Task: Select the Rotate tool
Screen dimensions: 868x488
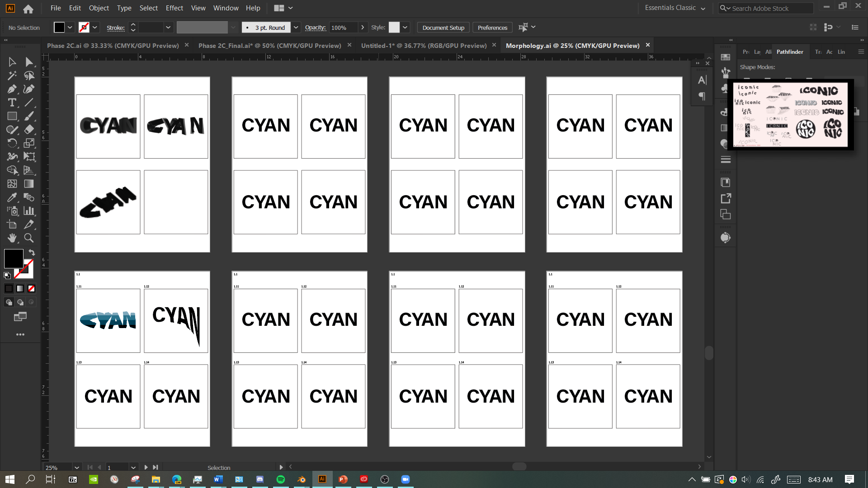Action: (12, 143)
